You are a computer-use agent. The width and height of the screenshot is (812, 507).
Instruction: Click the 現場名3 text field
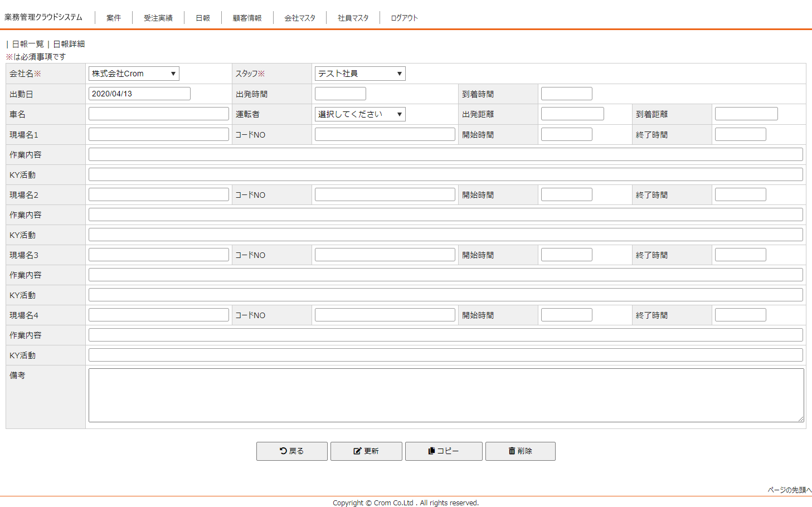coord(159,255)
